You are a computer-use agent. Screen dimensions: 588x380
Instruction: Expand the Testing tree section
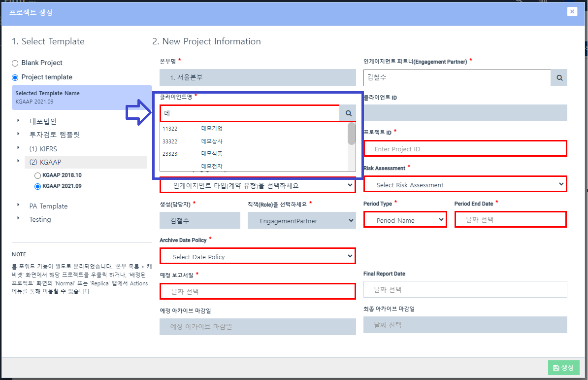tap(39, 219)
